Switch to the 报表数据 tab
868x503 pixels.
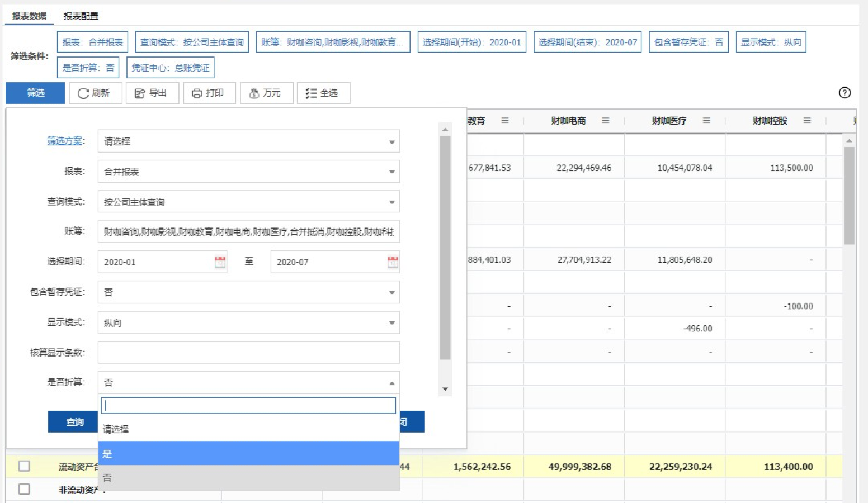point(29,16)
